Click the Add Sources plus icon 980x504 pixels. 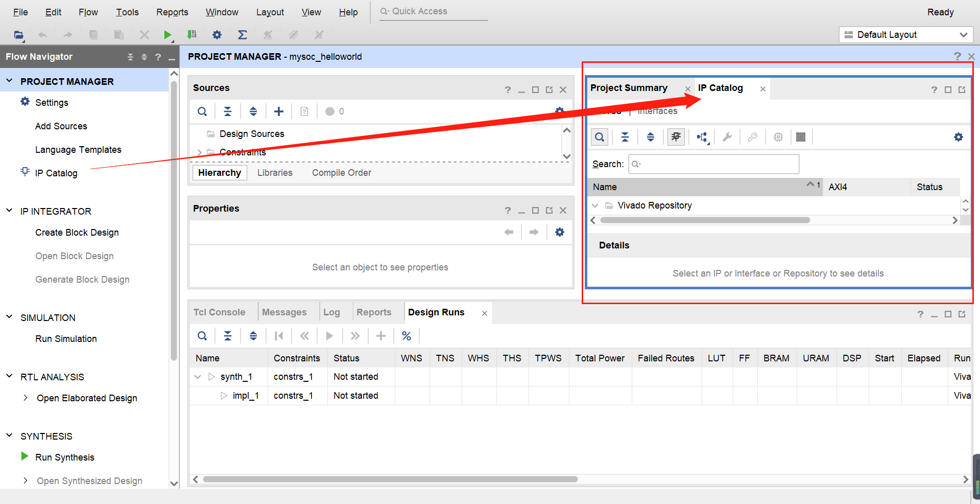click(279, 111)
